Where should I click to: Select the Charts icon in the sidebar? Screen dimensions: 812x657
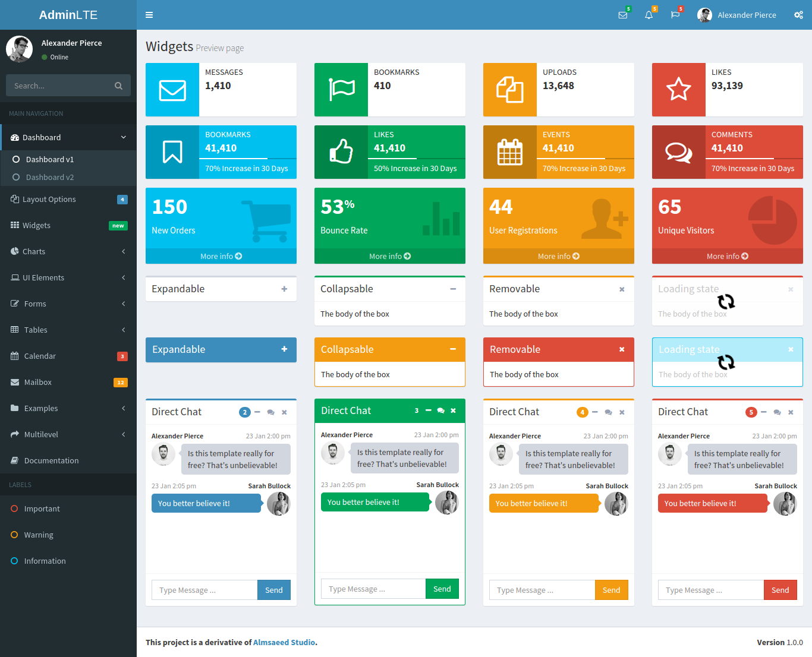15,251
